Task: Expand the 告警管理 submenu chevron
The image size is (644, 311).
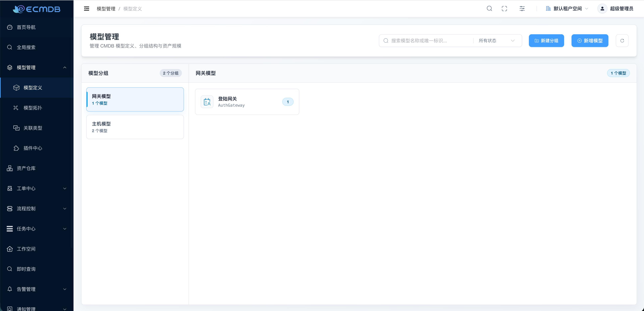Action: click(65, 289)
